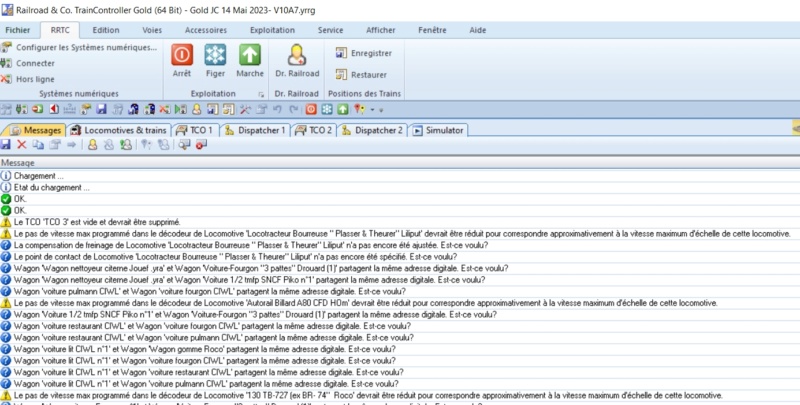Click the undo arrow in quick access toolbar
The width and height of the screenshot is (800, 405).
tap(277, 109)
